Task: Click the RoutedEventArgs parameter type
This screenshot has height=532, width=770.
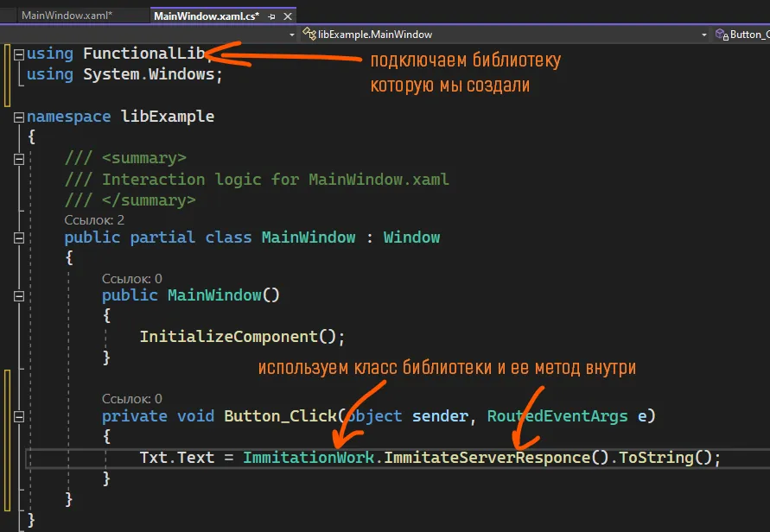Action: (x=557, y=416)
